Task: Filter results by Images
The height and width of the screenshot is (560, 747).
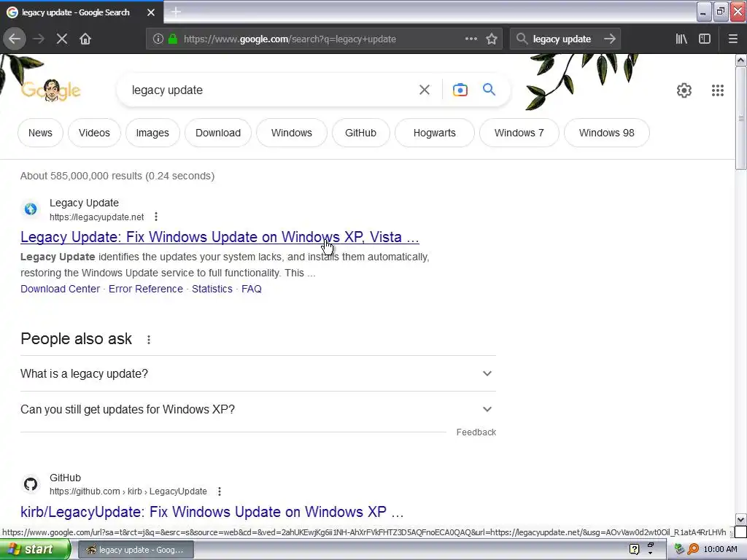Action: tap(152, 133)
